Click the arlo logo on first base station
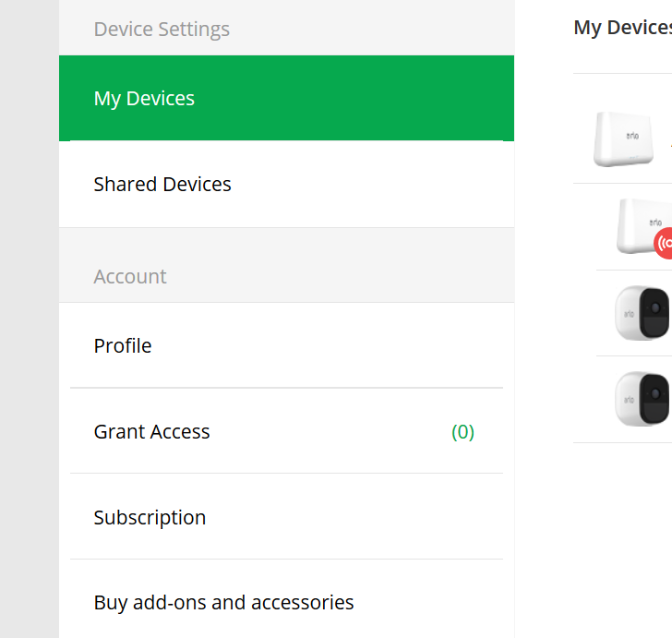672x638 pixels. [632, 136]
